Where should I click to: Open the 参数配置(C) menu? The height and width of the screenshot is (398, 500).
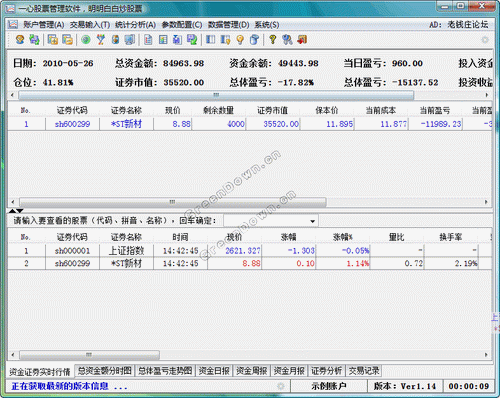[182, 25]
